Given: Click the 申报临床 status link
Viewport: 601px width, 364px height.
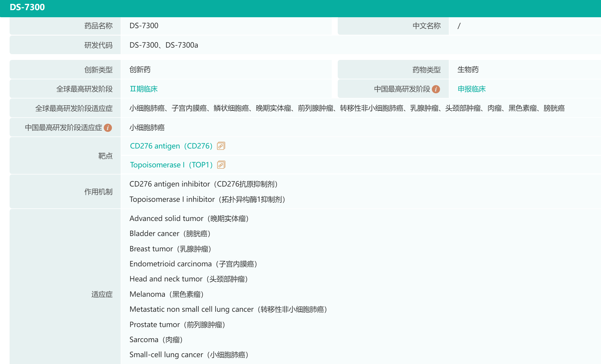Looking at the screenshot, I should (472, 89).
